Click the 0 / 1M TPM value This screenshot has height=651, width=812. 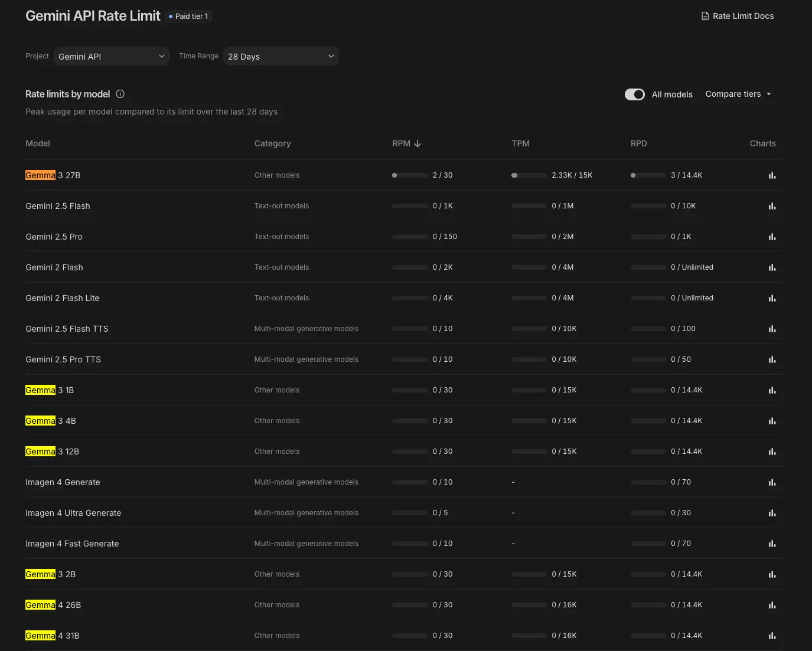pyautogui.click(x=563, y=206)
